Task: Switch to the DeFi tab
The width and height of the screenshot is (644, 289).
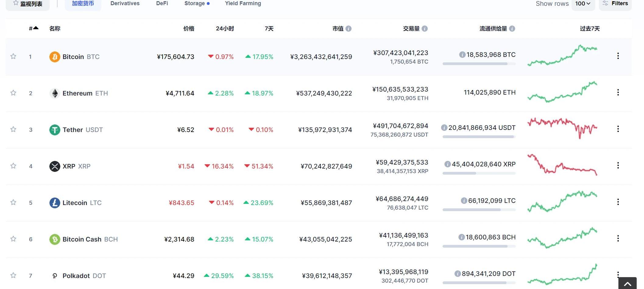Action: click(x=162, y=3)
